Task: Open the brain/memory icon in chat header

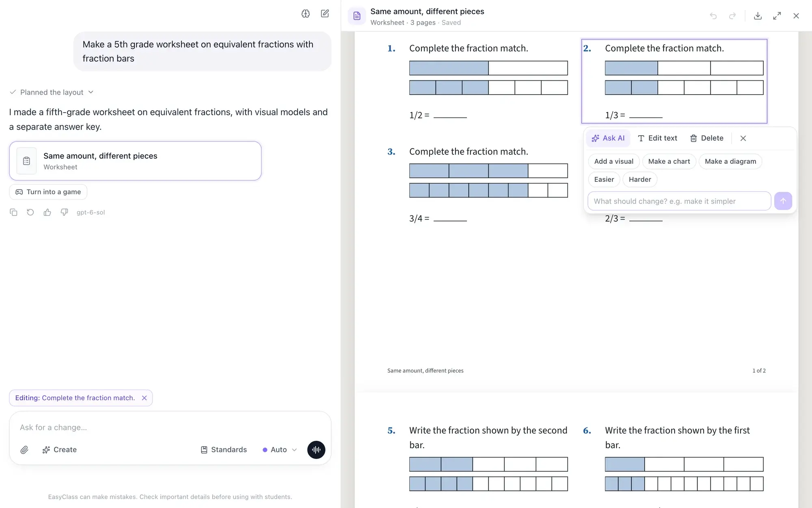Action: click(x=306, y=13)
